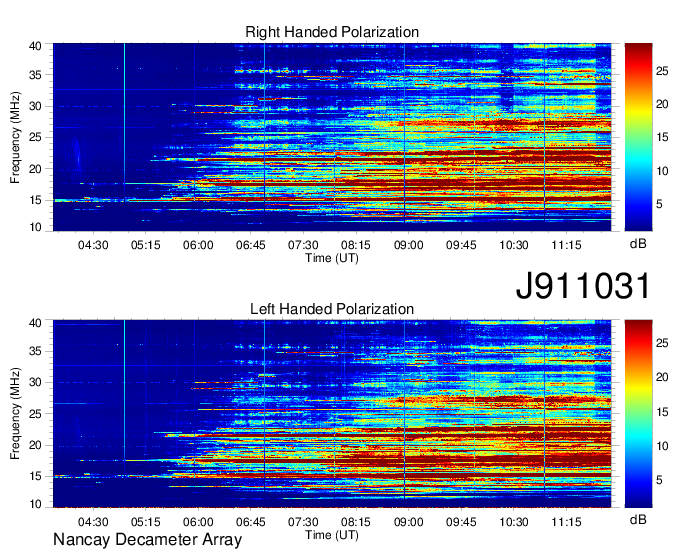
Task: Click the 10 MHz tick on the bottom plot
Action: [35, 504]
